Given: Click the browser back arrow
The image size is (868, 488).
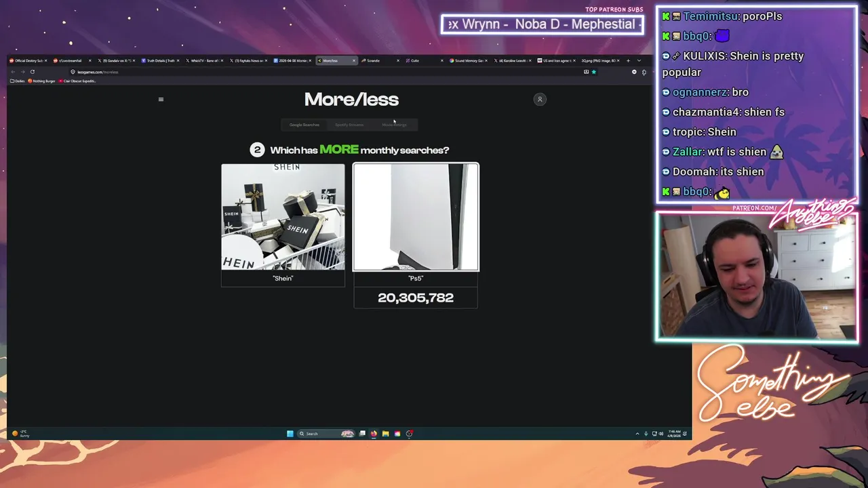Looking at the screenshot, I should tap(13, 72).
